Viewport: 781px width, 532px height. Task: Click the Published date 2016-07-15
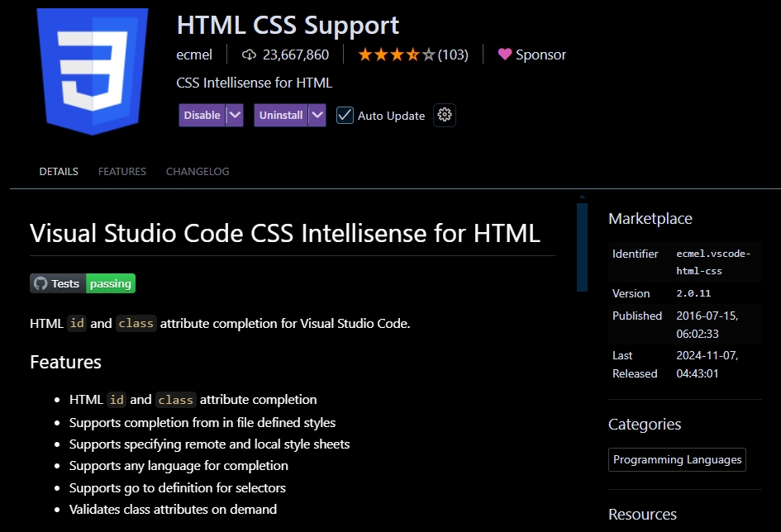[707, 325]
